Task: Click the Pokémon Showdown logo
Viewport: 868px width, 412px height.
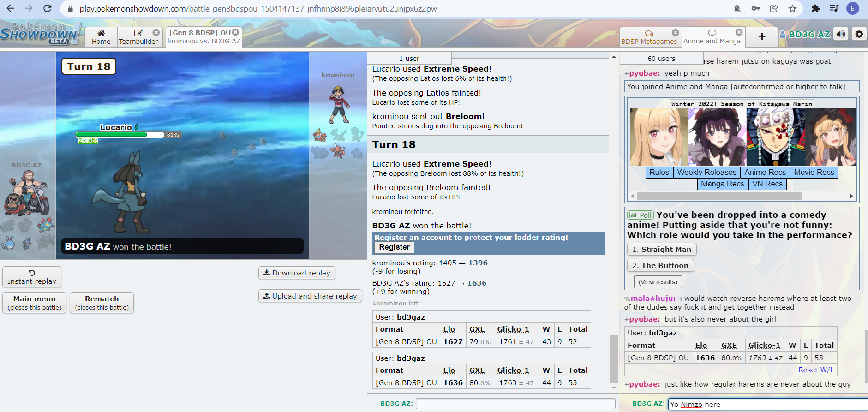Action: click(41, 33)
